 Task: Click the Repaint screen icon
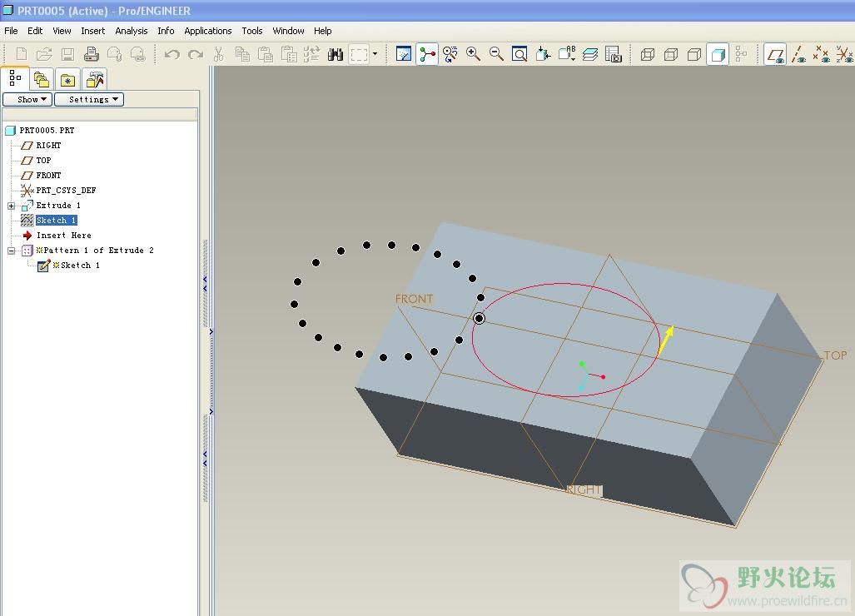(404, 54)
